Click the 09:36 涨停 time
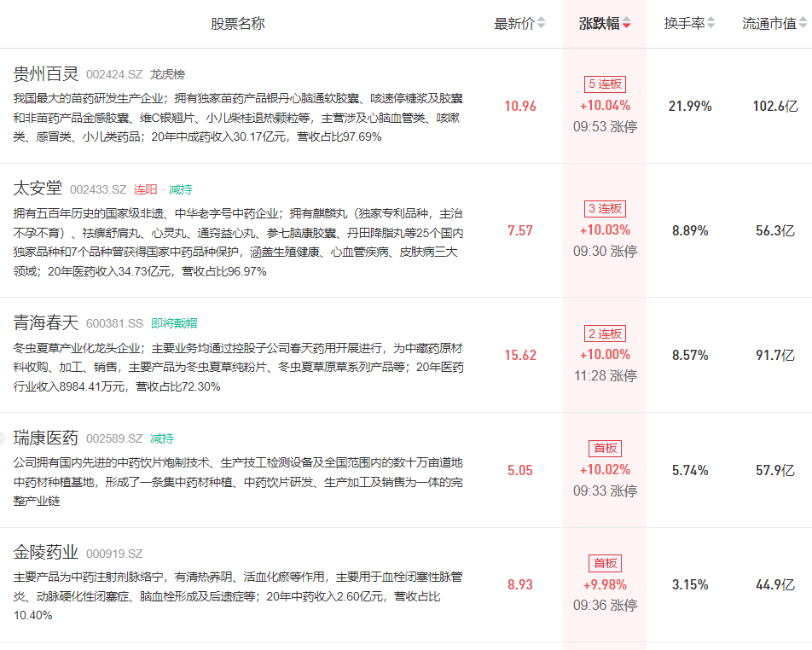 pos(605,605)
